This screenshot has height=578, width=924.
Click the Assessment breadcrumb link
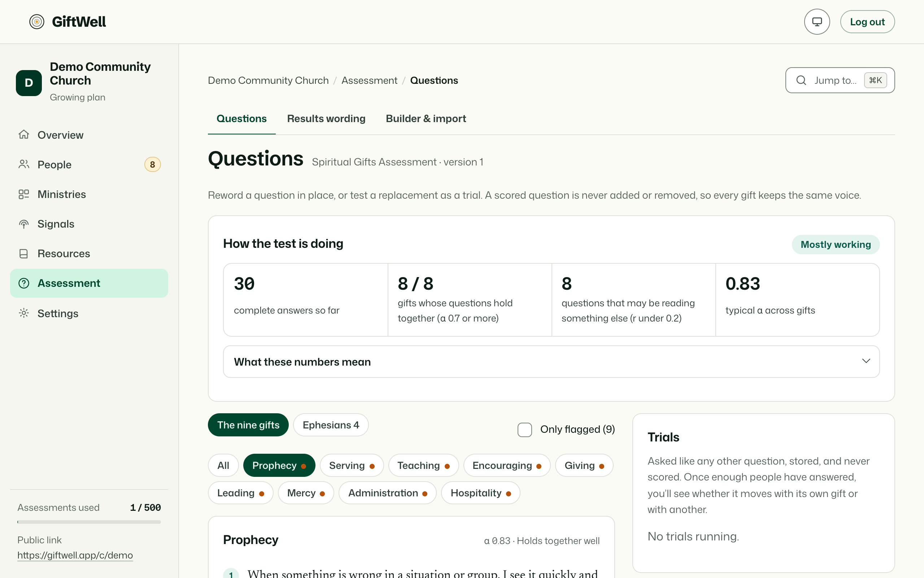[369, 80]
